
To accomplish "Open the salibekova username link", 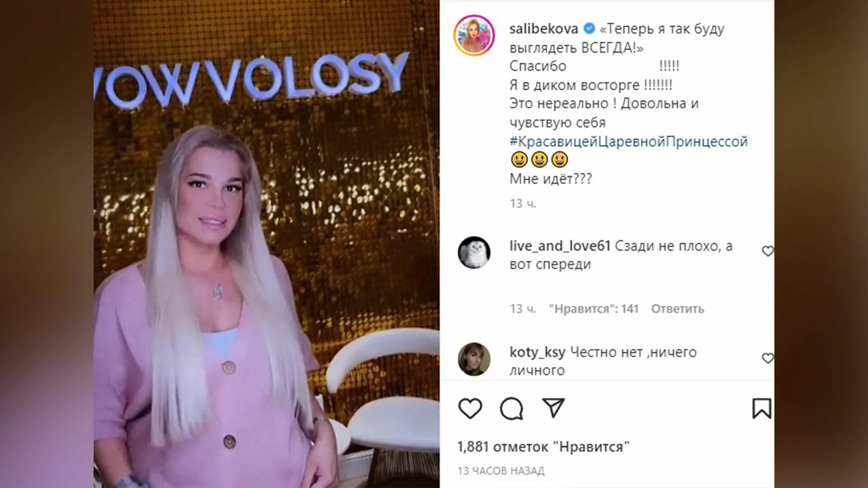I will click(543, 29).
